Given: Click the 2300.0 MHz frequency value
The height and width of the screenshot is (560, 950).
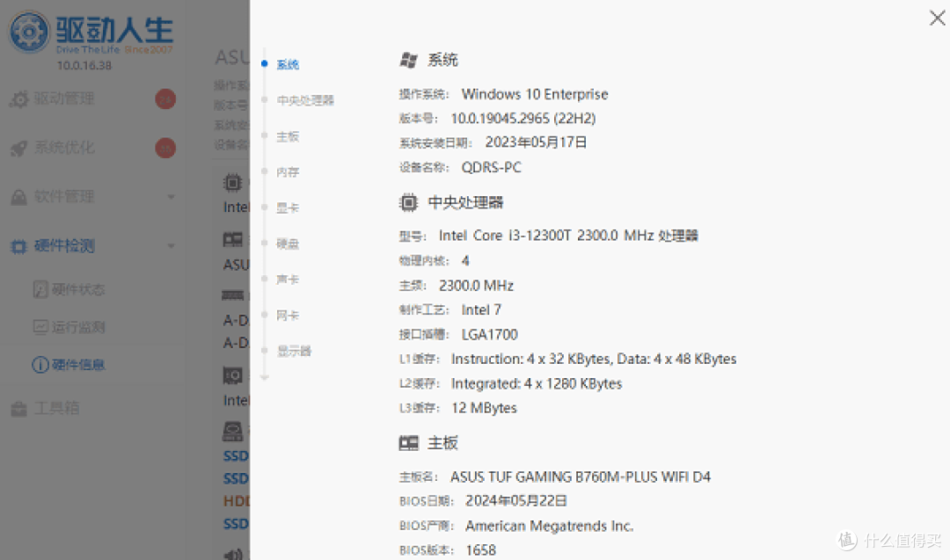Looking at the screenshot, I should pyautogui.click(x=476, y=285).
